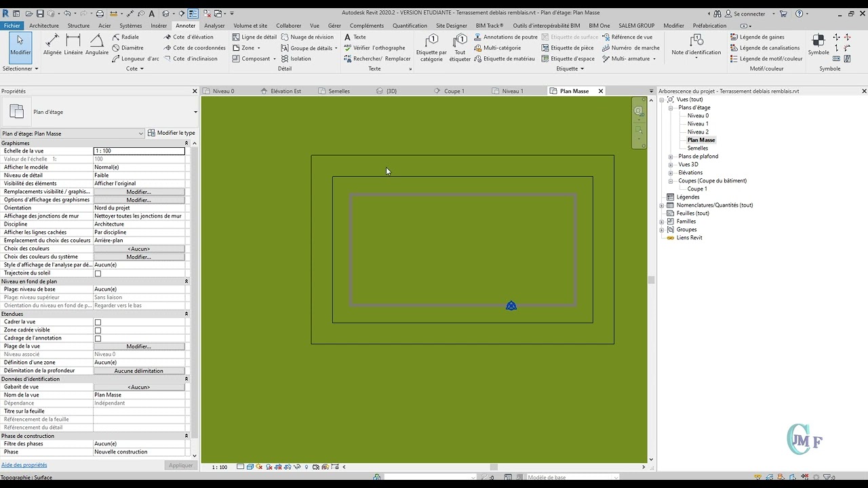This screenshot has width=868, height=488.
Task: Click the Echelle de la vue field
Action: [x=139, y=151]
